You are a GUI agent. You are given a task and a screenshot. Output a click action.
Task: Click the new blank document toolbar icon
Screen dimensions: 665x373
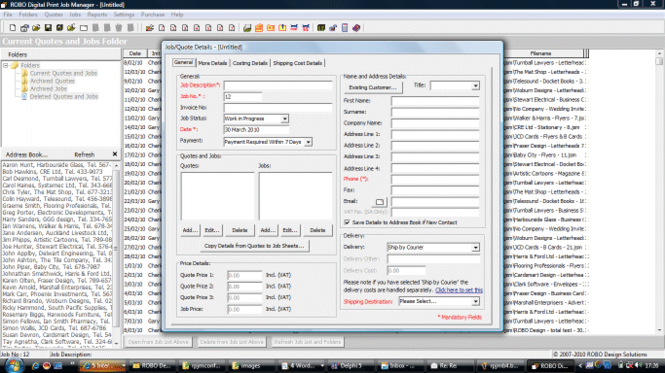pyautogui.click(x=13, y=28)
